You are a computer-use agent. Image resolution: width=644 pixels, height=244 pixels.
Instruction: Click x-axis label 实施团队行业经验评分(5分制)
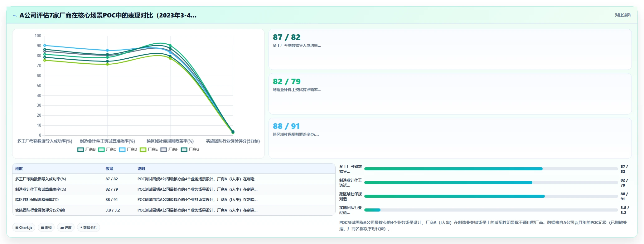[x=233, y=141]
